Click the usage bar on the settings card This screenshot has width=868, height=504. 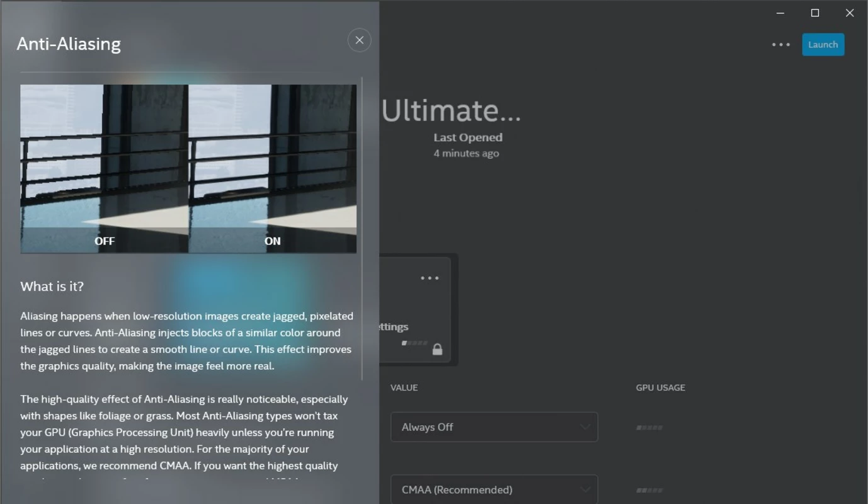(x=414, y=343)
